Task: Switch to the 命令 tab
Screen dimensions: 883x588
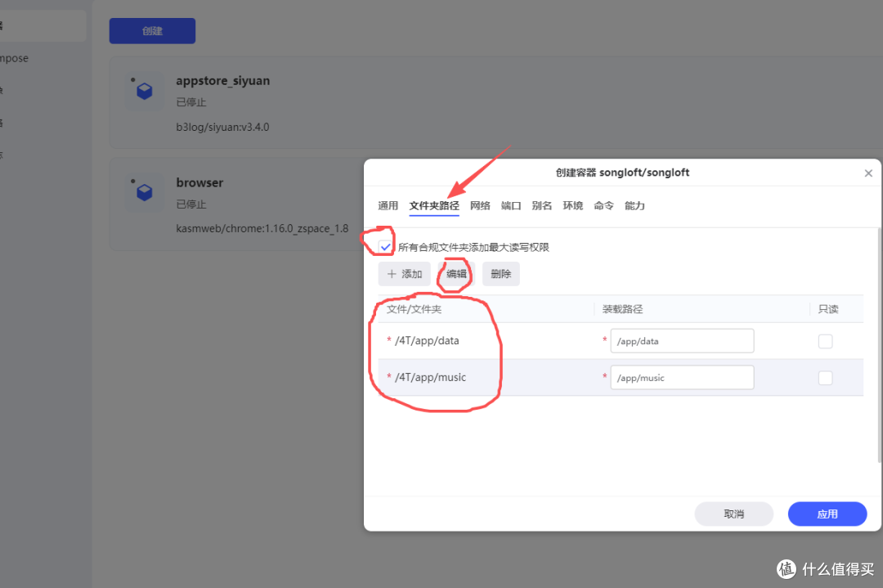Action: point(603,205)
